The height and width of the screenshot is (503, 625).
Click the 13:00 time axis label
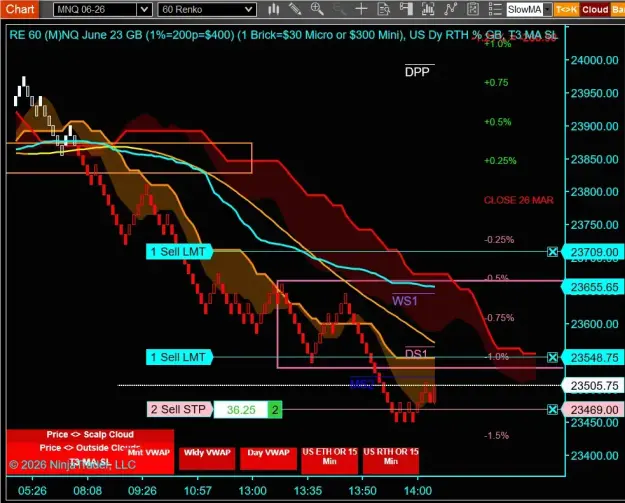[x=253, y=491]
